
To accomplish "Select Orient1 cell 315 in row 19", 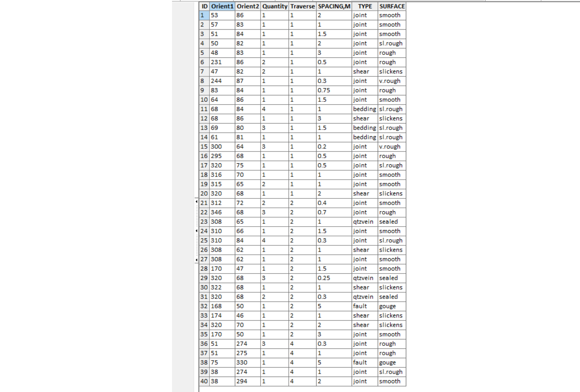I will click(222, 184).
